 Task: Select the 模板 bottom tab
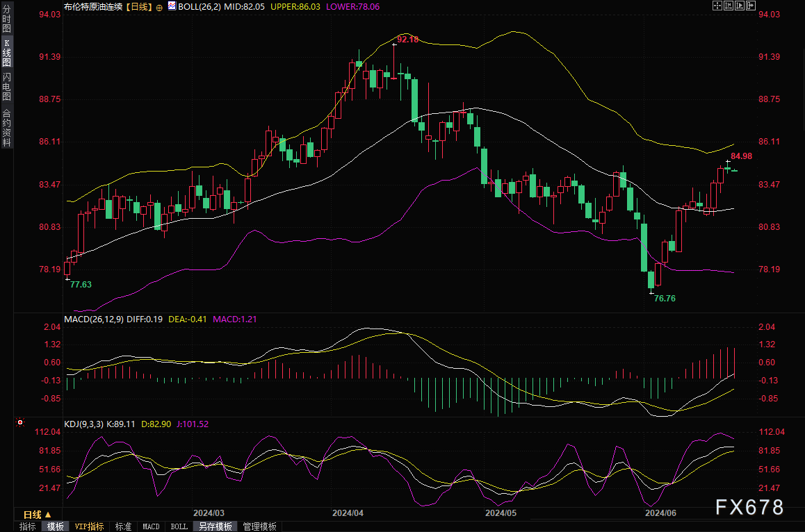pos(55,526)
